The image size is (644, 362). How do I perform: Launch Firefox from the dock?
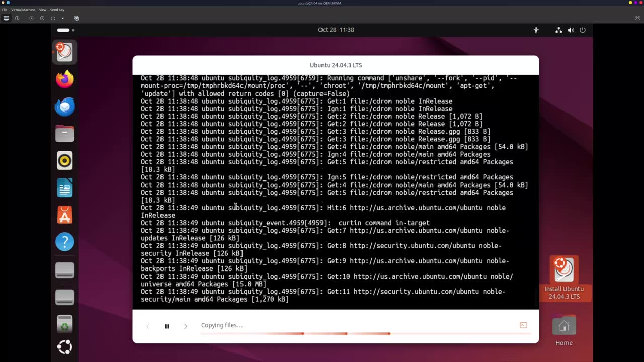(x=64, y=79)
